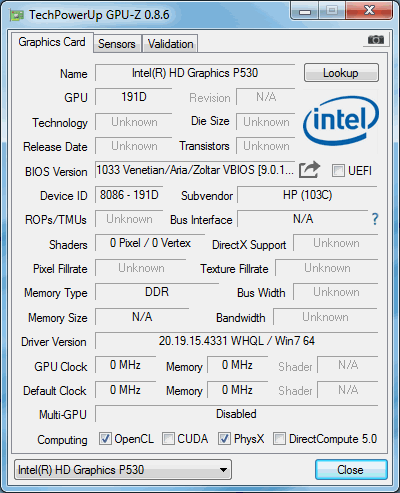The image size is (400, 493).
Task: Switch to the Sensors tab
Action: click(117, 44)
